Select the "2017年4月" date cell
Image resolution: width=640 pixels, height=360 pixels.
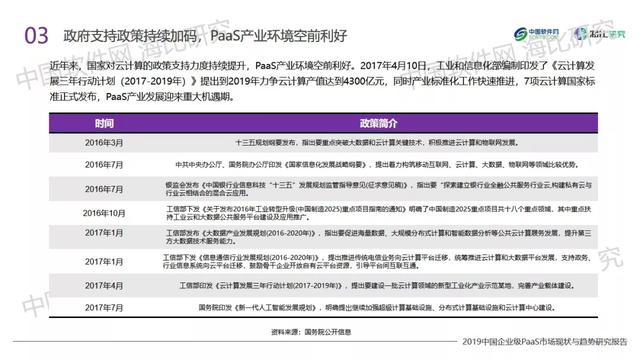[x=104, y=286]
